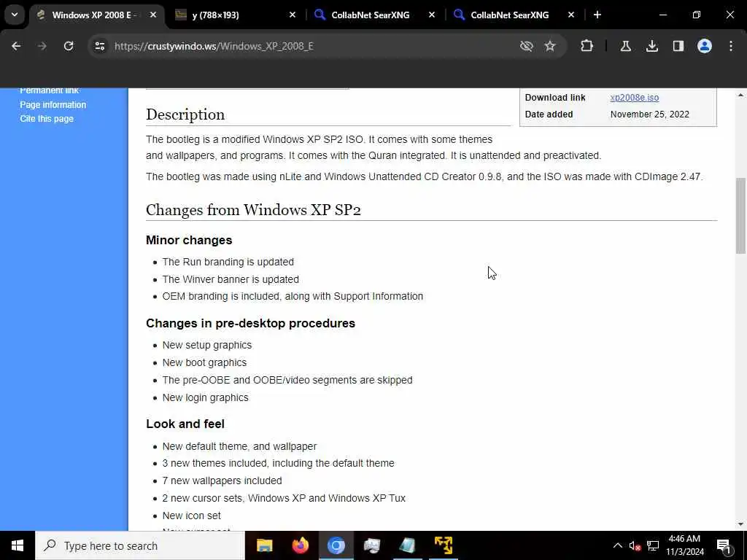Open the taskbar clock and date
Image resolution: width=747 pixels, height=560 pixels.
pyautogui.click(x=684, y=545)
